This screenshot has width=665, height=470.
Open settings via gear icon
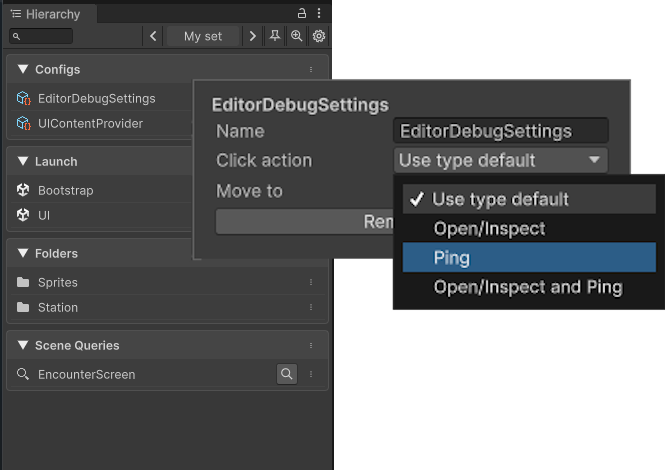coord(319,36)
